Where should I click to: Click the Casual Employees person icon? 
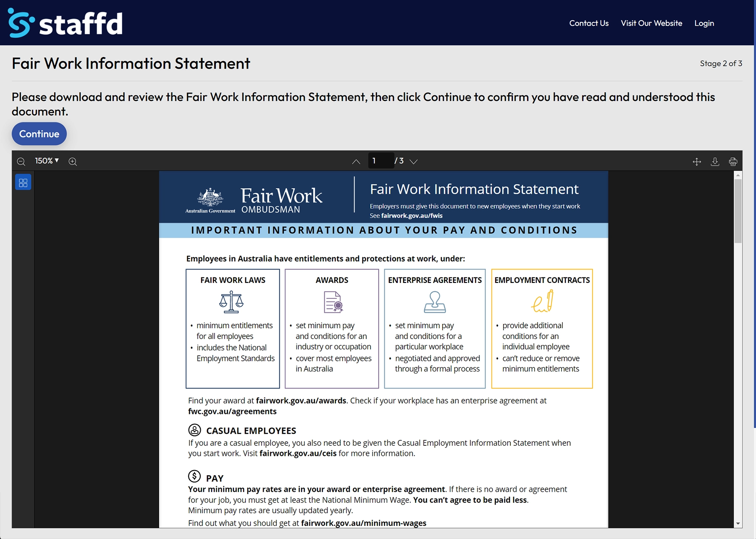tap(194, 430)
